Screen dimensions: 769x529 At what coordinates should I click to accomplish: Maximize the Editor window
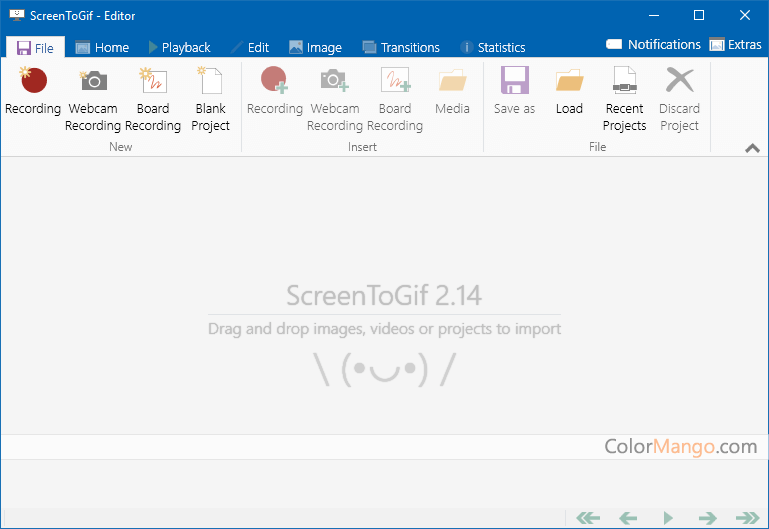[699, 15]
